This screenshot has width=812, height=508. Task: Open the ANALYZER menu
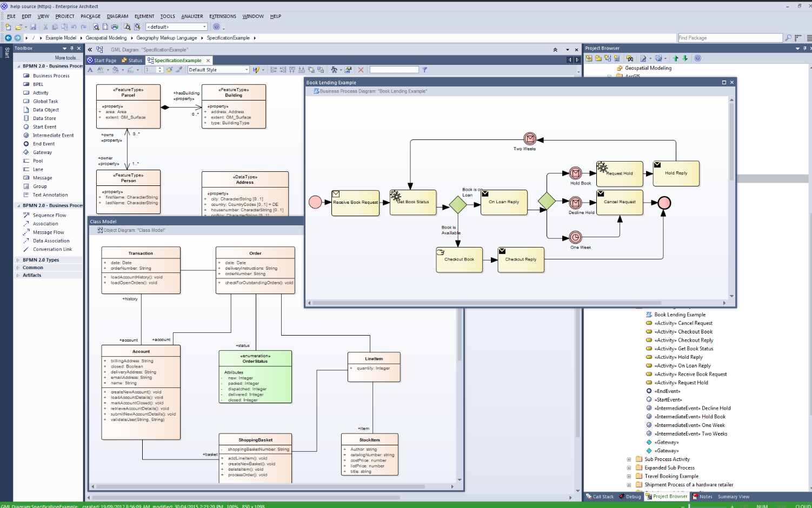[x=192, y=16]
